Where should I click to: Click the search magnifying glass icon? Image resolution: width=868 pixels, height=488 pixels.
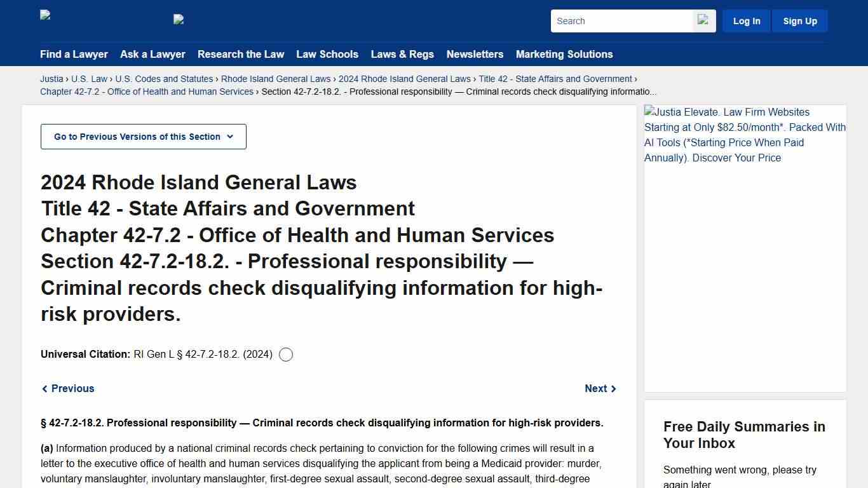coord(703,20)
